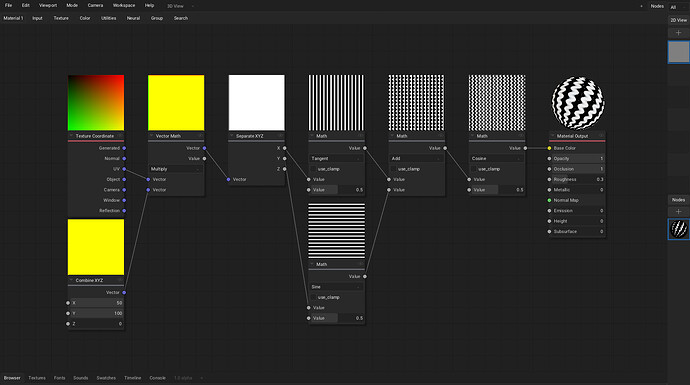Open the Workspace menu
The width and height of the screenshot is (690, 385).
click(x=124, y=5)
